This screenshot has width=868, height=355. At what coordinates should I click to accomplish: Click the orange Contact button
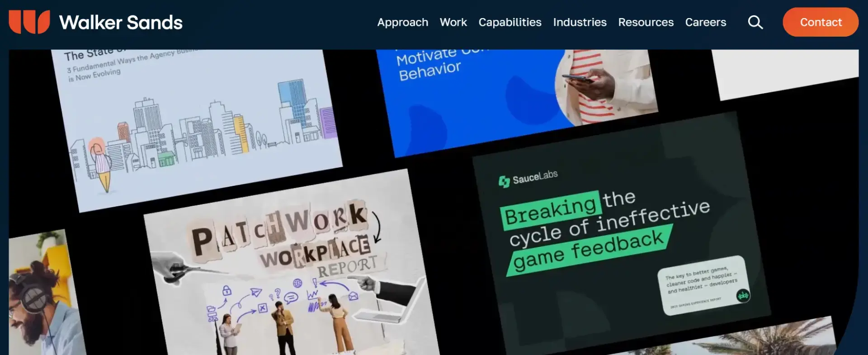(x=821, y=22)
